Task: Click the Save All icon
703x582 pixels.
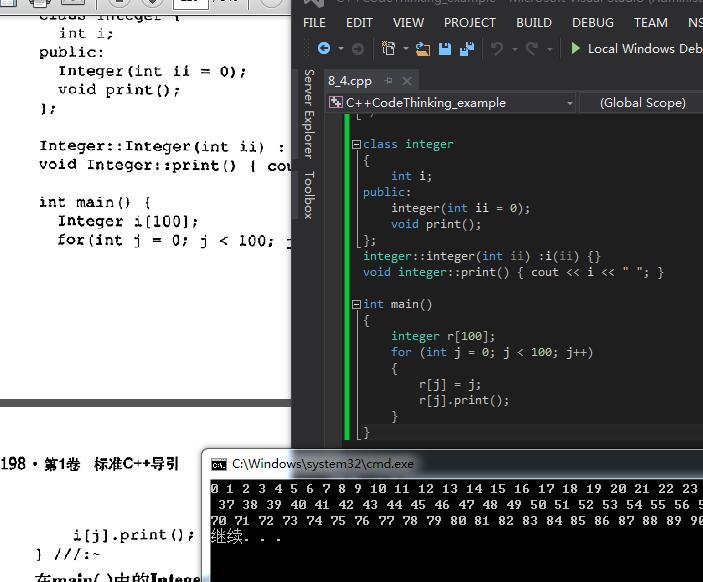Action: coord(467,48)
